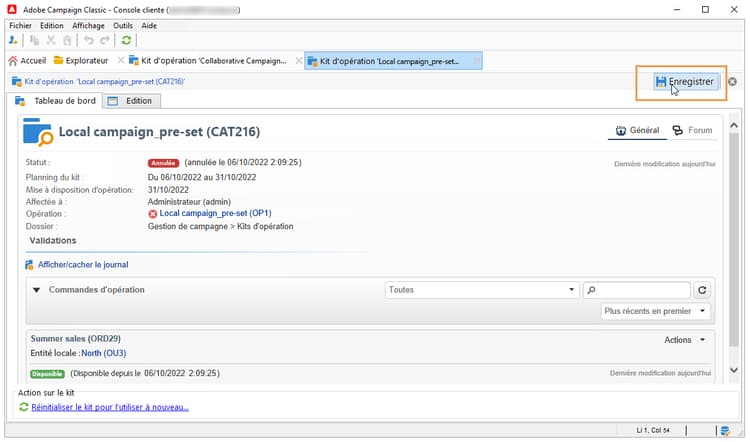This screenshot has width=750, height=442.
Task: Click the breadcrumb kit icon
Action: pyautogui.click(x=17, y=81)
